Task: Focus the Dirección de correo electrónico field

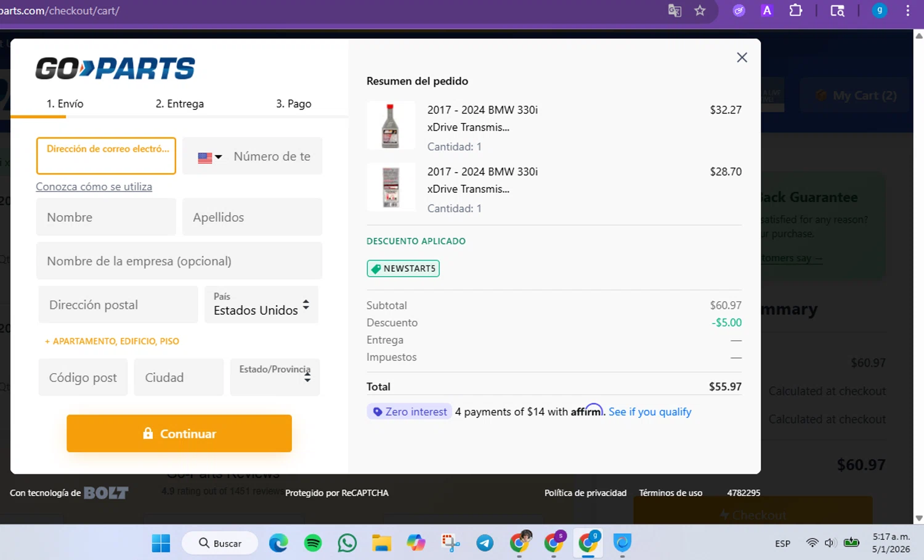Action: [106, 156]
